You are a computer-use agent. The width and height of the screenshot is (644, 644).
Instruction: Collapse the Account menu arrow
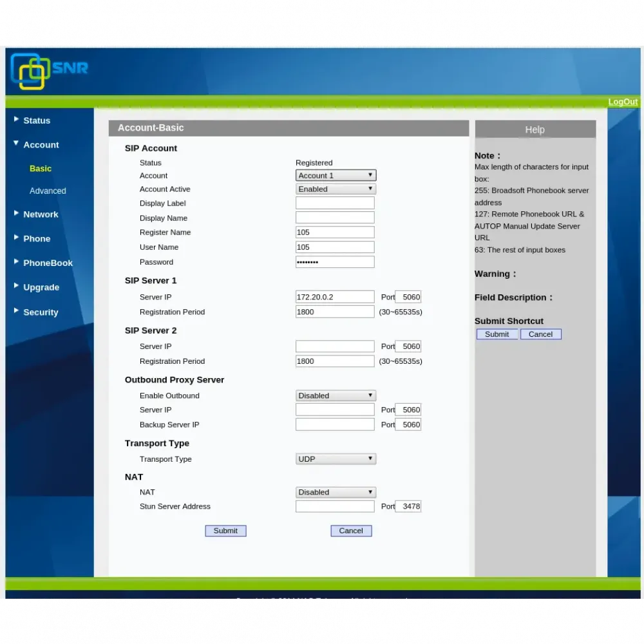click(16, 144)
